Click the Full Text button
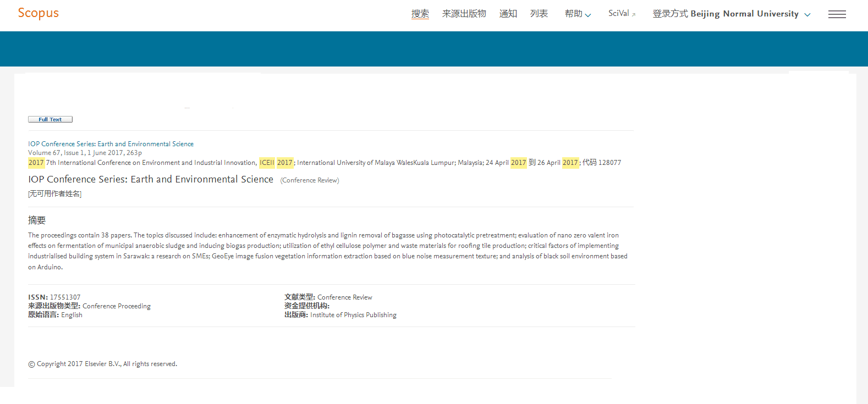 tap(50, 119)
